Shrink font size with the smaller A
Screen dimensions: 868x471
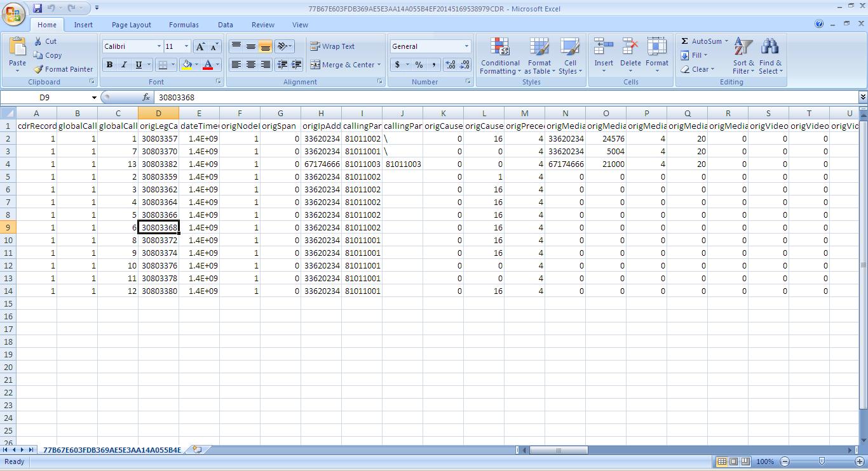(x=214, y=46)
